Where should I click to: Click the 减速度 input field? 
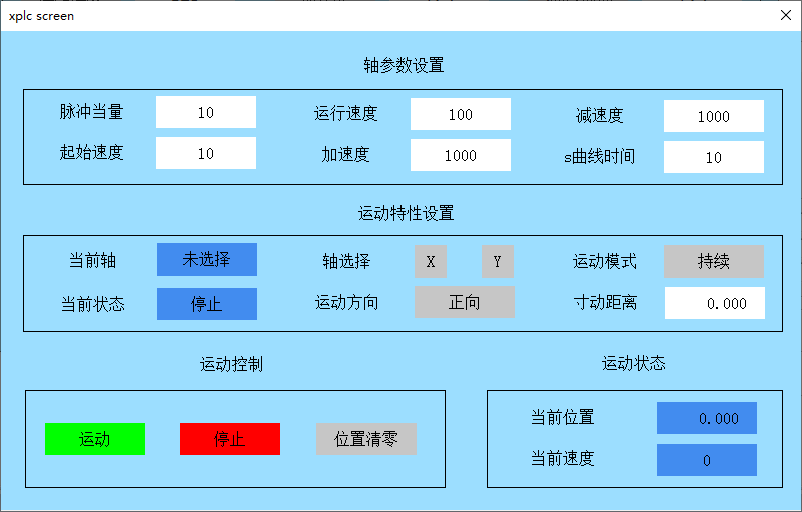click(714, 116)
